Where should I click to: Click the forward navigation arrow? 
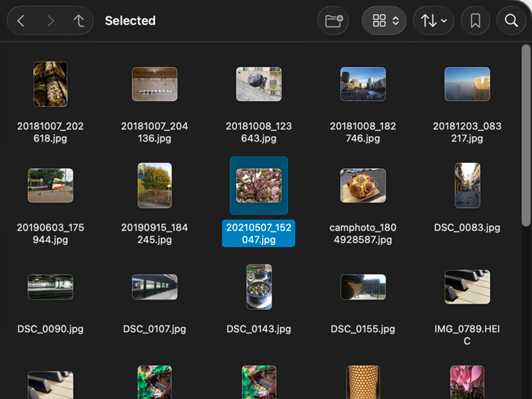click(x=51, y=21)
